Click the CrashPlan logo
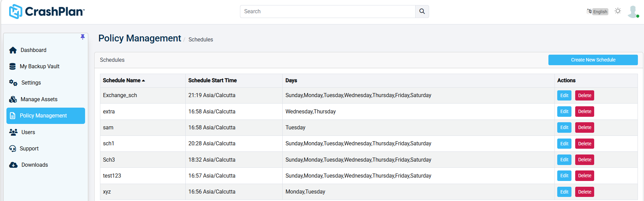644x201 pixels. [47, 12]
